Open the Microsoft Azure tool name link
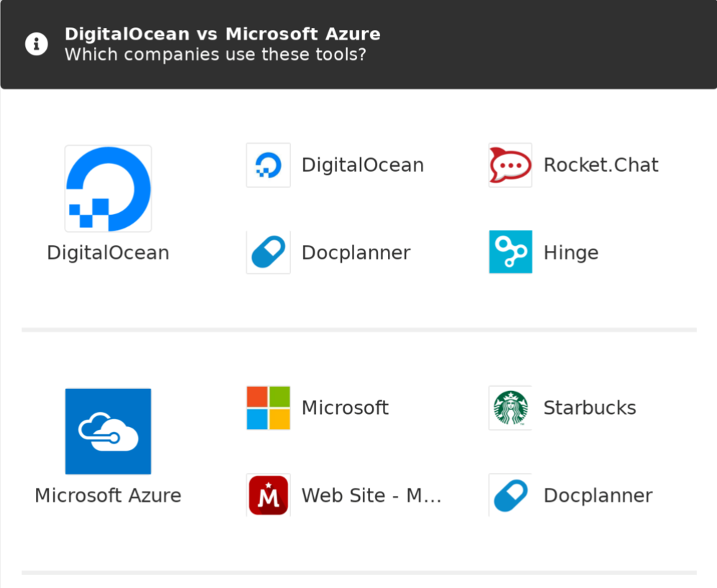Screen dimensions: 717x588 108,495
